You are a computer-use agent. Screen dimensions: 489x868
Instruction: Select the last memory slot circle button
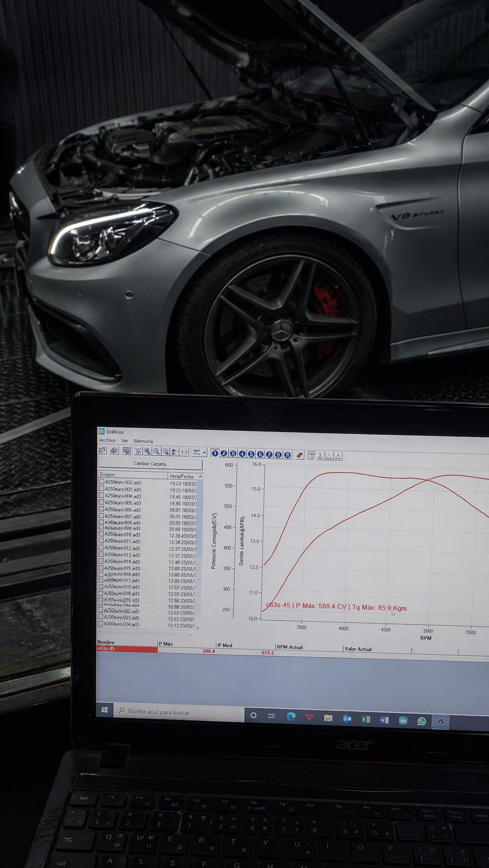pyautogui.click(x=287, y=455)
